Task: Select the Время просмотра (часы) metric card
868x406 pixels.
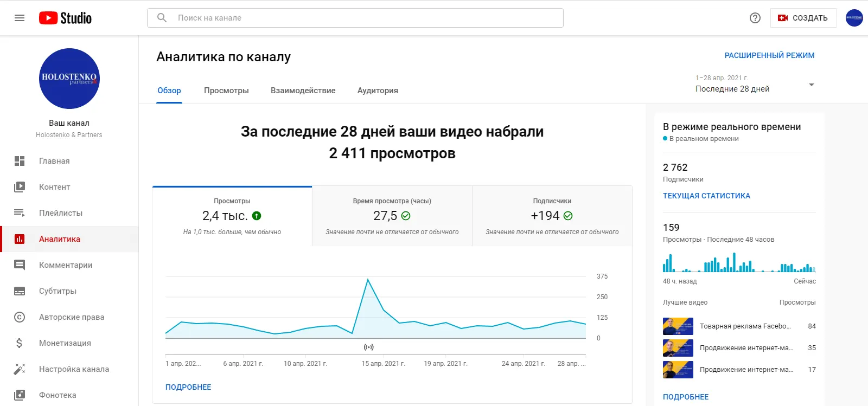Action: pyautogui.click(x=392, y=216)
